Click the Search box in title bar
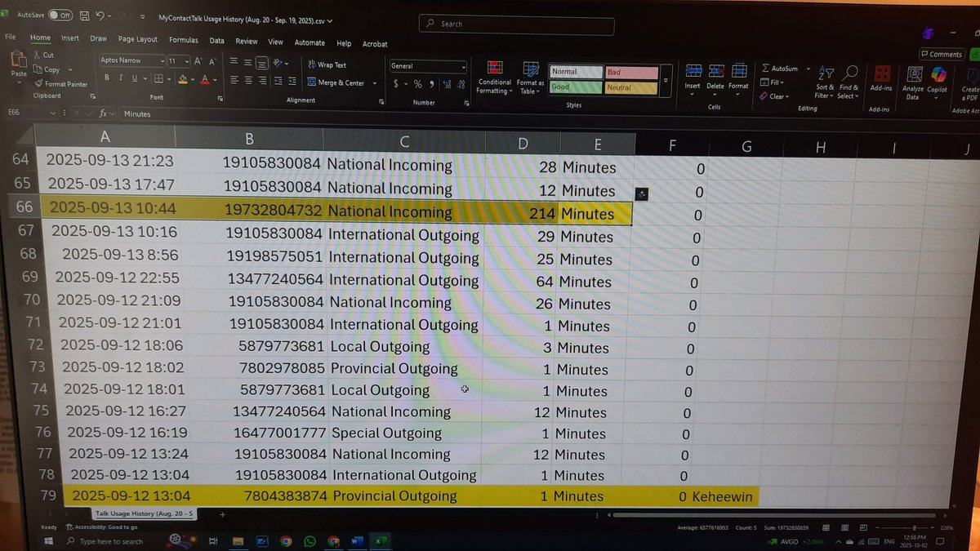Screen dimensions: 980x551 coord(517,25)
